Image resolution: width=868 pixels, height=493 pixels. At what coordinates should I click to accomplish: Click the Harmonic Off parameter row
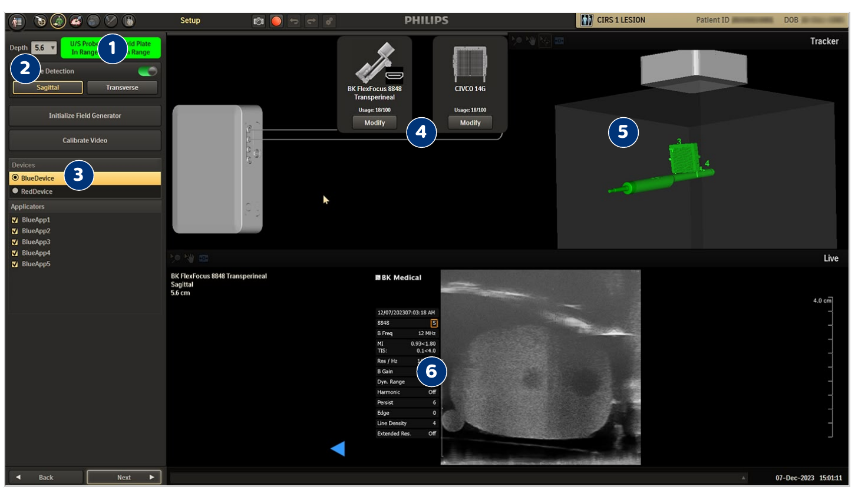[x=407, y=392]
